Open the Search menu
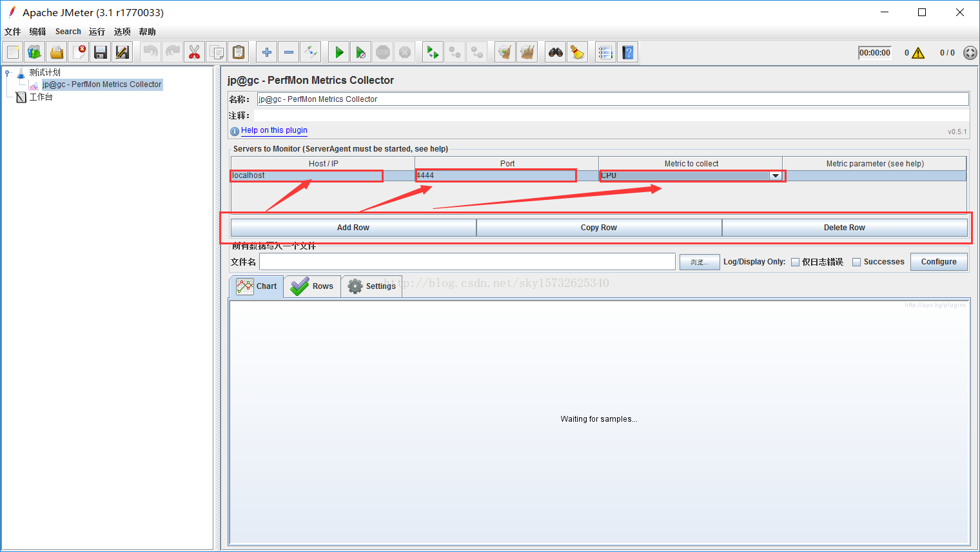Image resolution: width=980 pixels, height=552 pixels. tap(68, 32)
